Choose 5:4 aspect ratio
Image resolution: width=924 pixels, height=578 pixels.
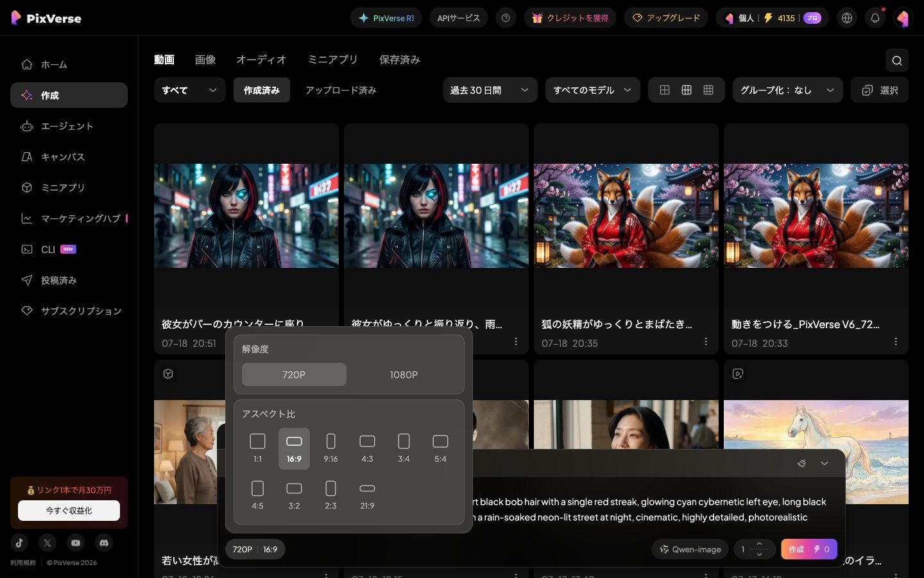[x=440, y=448]
